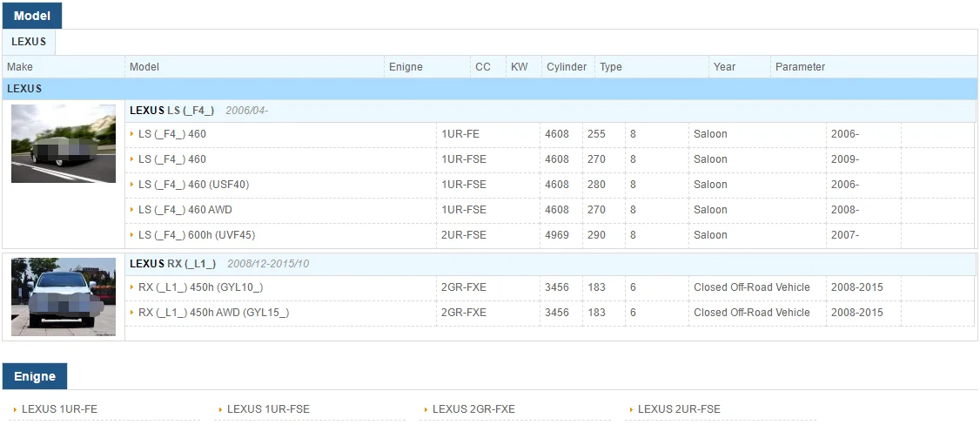Screen dimensions: 980x425
Task: Click the arrow bullet beside LEXUS 1UR-FE
Action: [15, 409]
